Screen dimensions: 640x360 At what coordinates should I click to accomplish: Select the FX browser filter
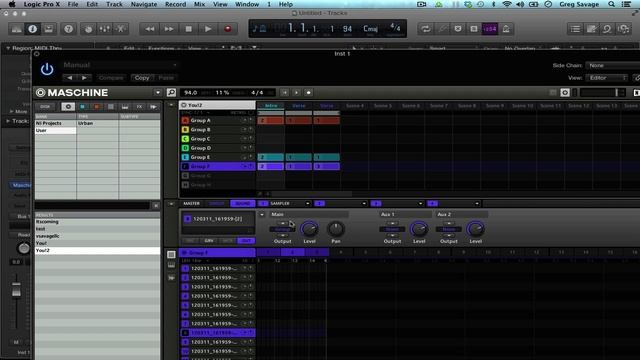tap(139, 107)
